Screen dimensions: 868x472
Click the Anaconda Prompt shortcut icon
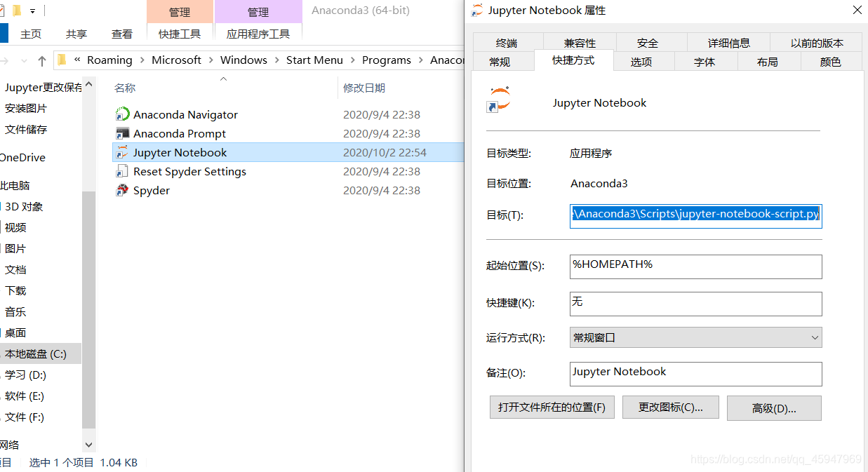click(x=123, y=133)
